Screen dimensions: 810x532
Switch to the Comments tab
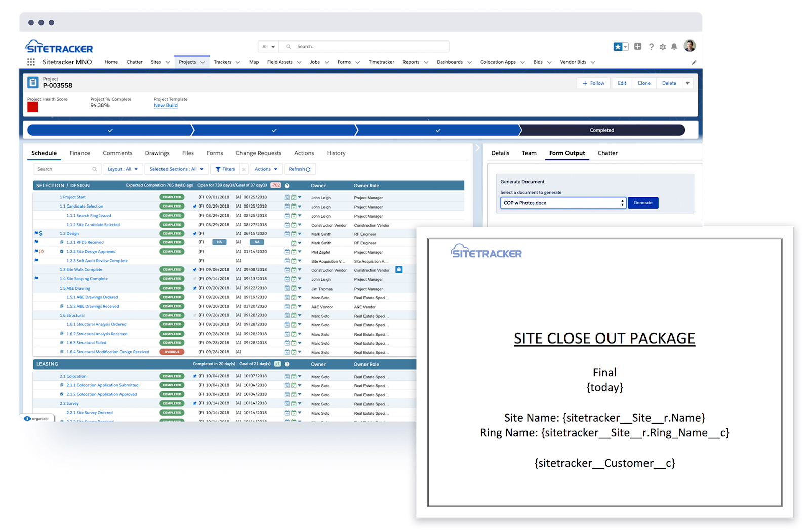[117, 153]
